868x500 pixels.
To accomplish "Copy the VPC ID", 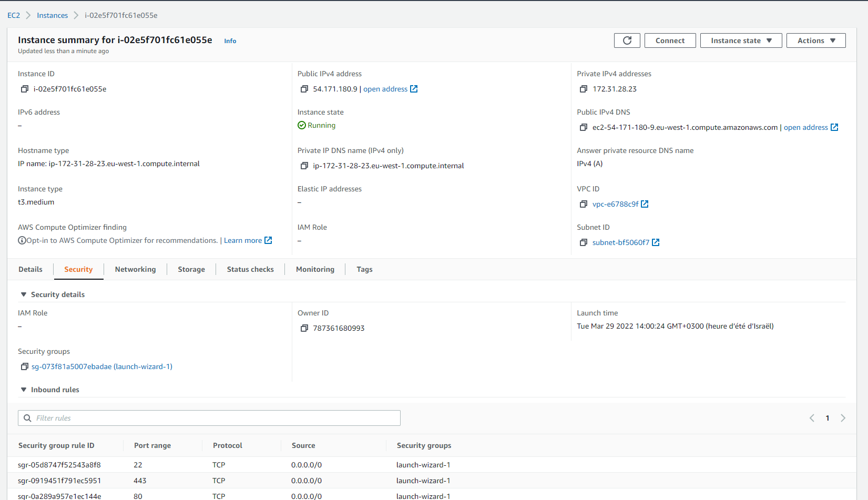I will pos(583,205).
